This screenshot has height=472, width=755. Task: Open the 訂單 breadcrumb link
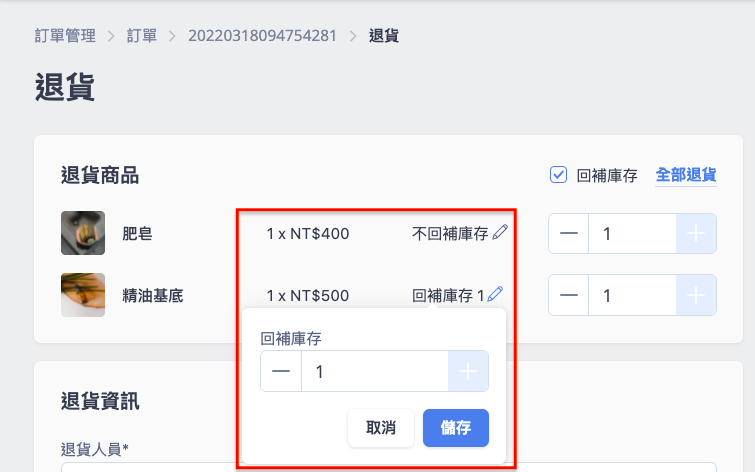click(142, 36)
